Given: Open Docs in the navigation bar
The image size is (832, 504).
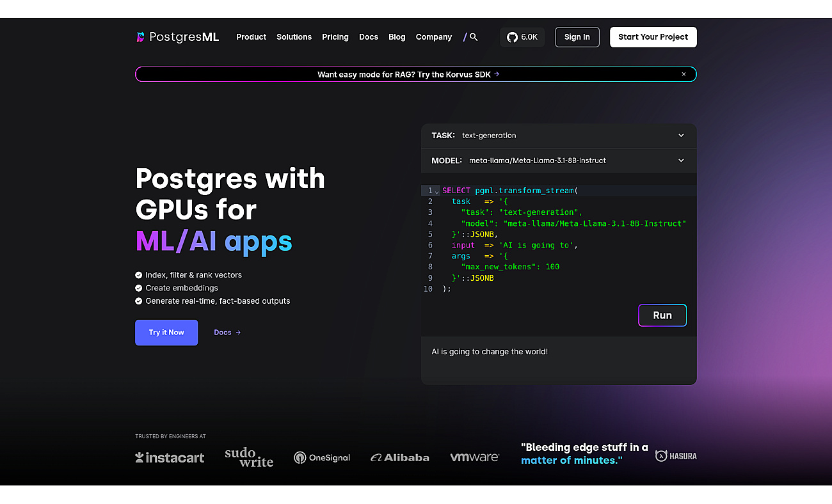Looking at the screenshot, I should [x=369, y=37].
